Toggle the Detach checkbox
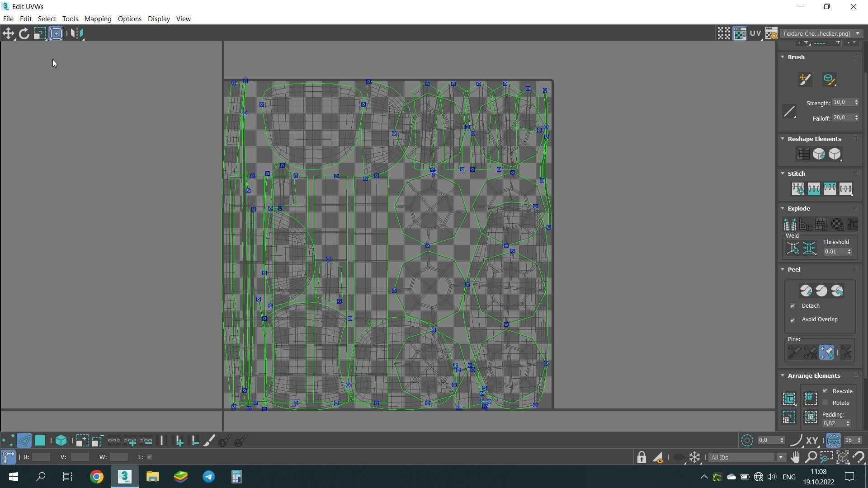Screen dimensions: 868x488 (x=793, y=306)
